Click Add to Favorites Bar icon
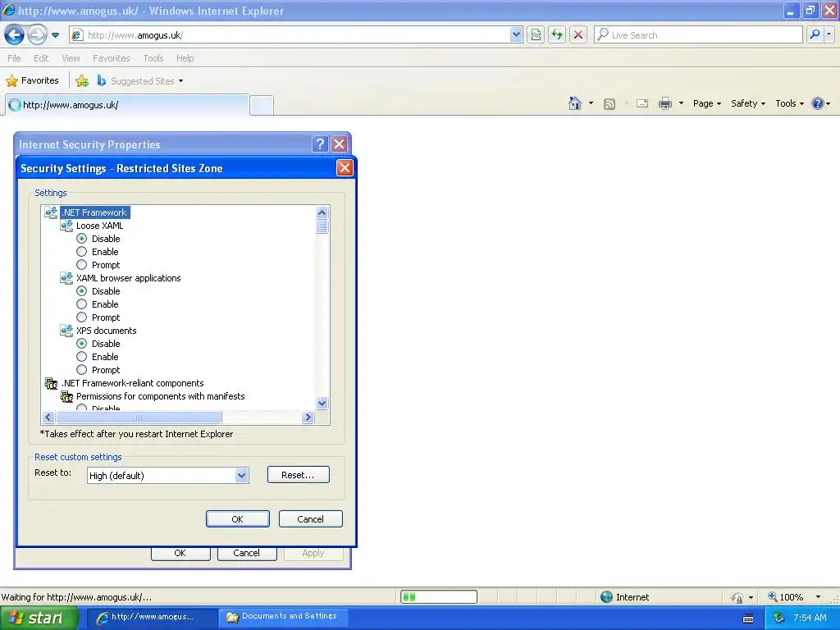840x630 pixels. (82, 81)
